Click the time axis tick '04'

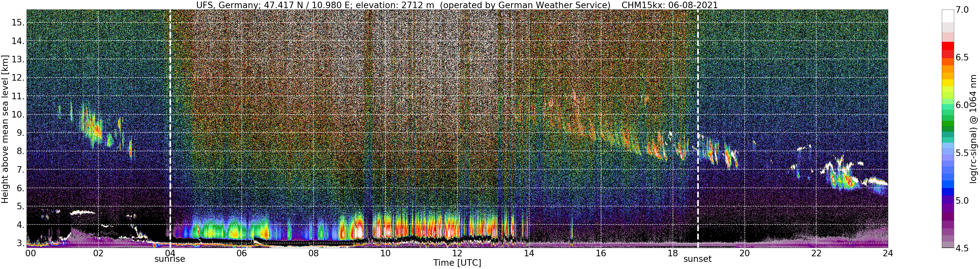[170, 253]
